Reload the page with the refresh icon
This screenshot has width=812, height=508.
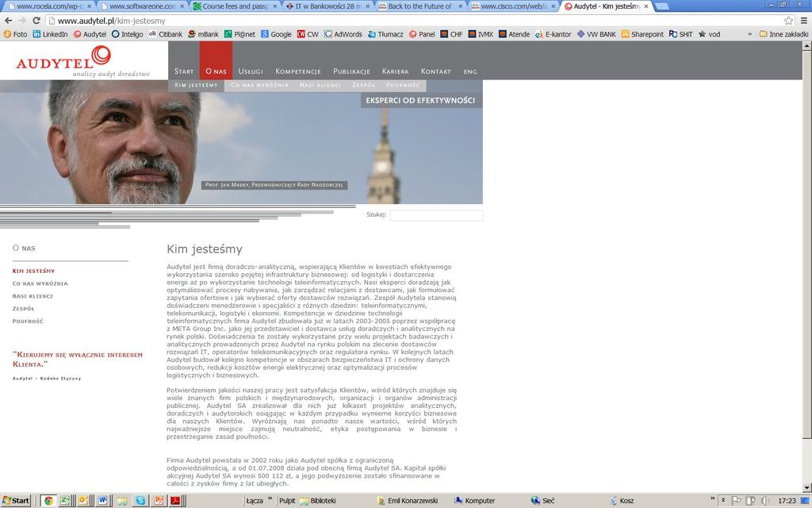(36, 21)
